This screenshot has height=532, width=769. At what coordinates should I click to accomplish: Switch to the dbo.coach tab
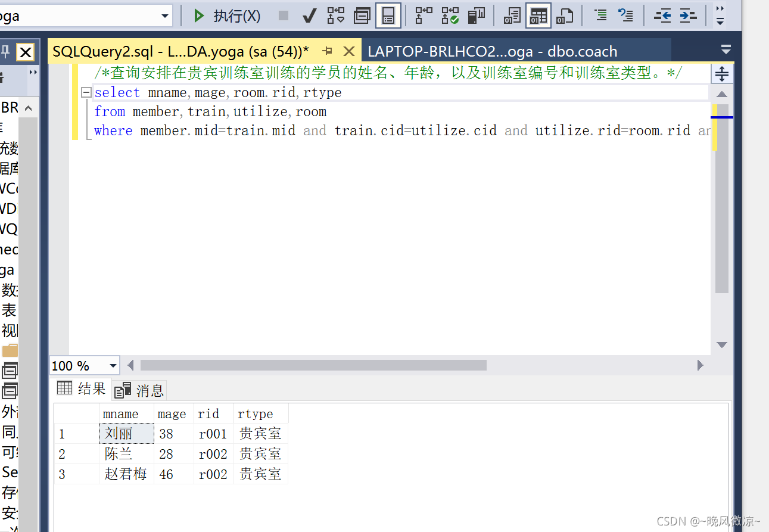[x=492, y=51]
